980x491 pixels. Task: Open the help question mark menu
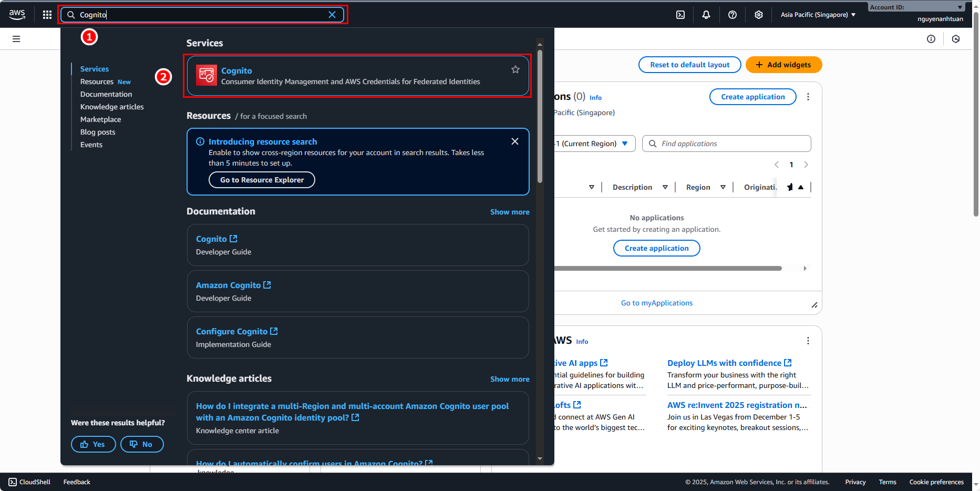click(x=733, y=15)
